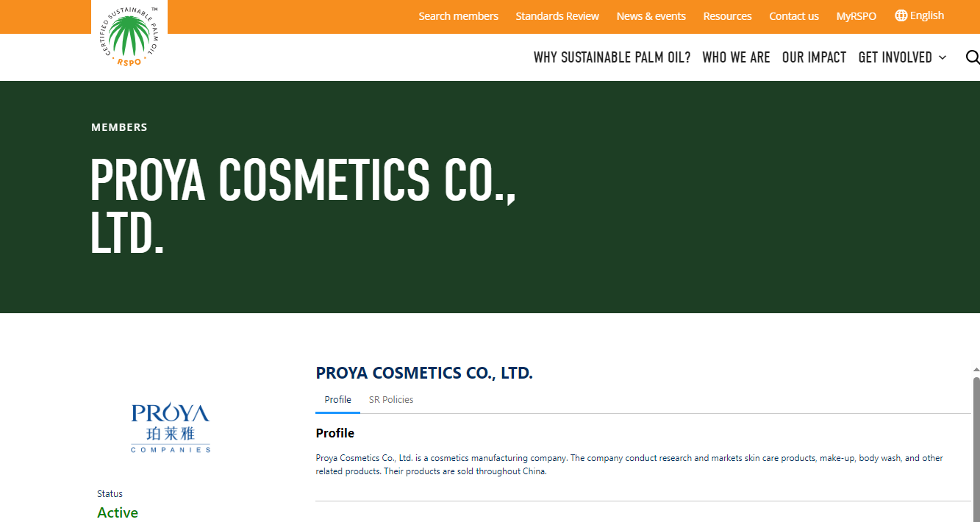Click the scrollbar up arrow

click(976, 370)
